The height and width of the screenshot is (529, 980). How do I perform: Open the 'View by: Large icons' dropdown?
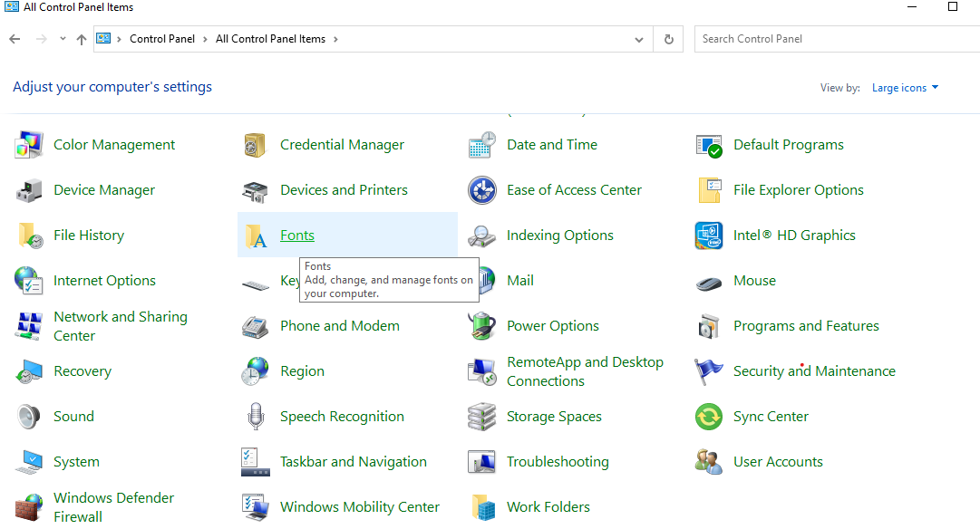(x=904, y=87)
